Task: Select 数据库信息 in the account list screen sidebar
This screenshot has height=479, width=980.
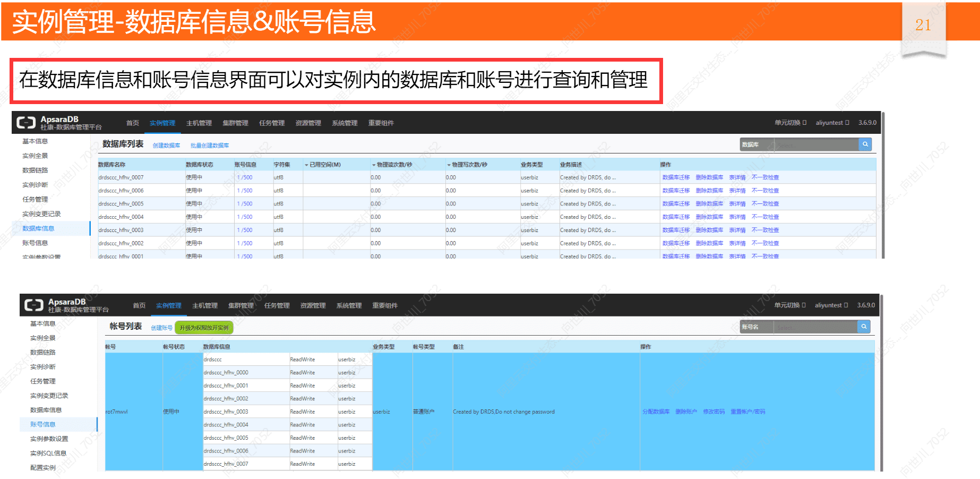Action: click(x=46, y=410)
